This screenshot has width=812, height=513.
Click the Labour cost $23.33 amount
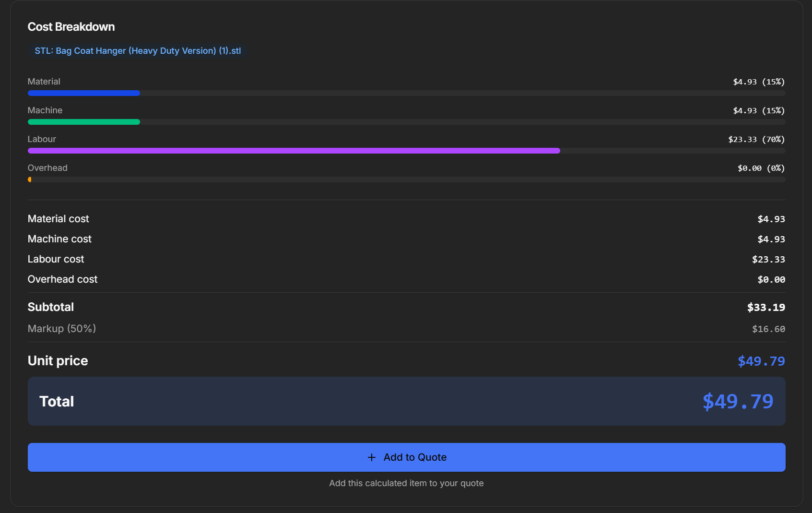[768, 260]
